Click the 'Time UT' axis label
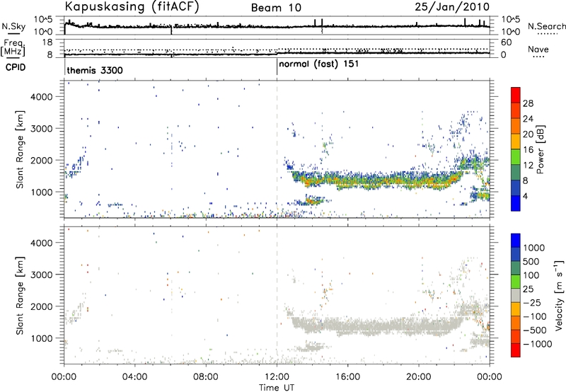Viewport: 566px width, 392px height. [x=277, y=388]
